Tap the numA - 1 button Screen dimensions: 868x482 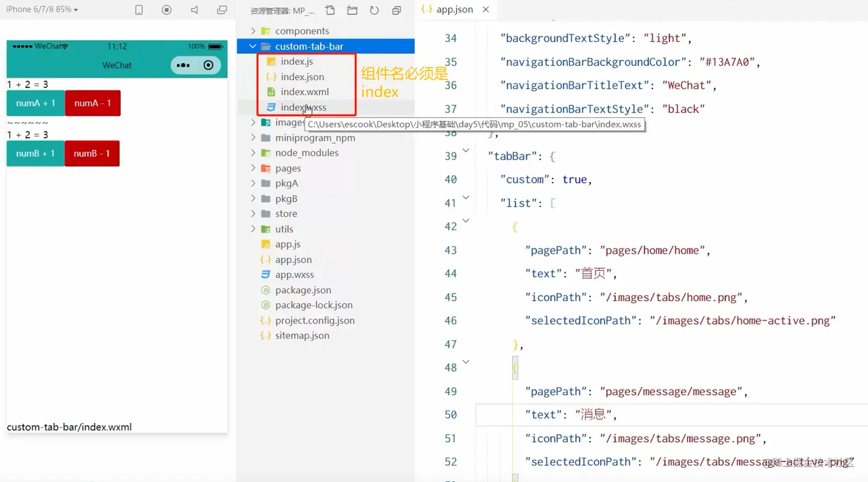[x=92, y=103]
